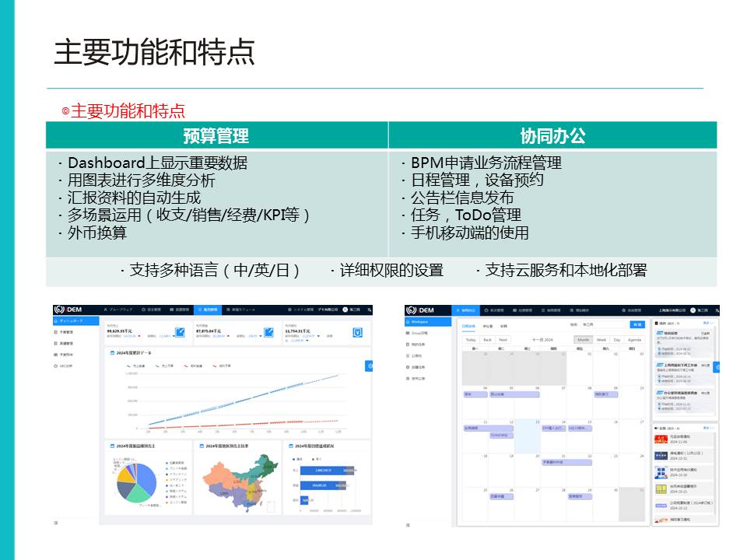Switch the calendar to Week view
The image size is (747, 560).
tap(601, 340)
